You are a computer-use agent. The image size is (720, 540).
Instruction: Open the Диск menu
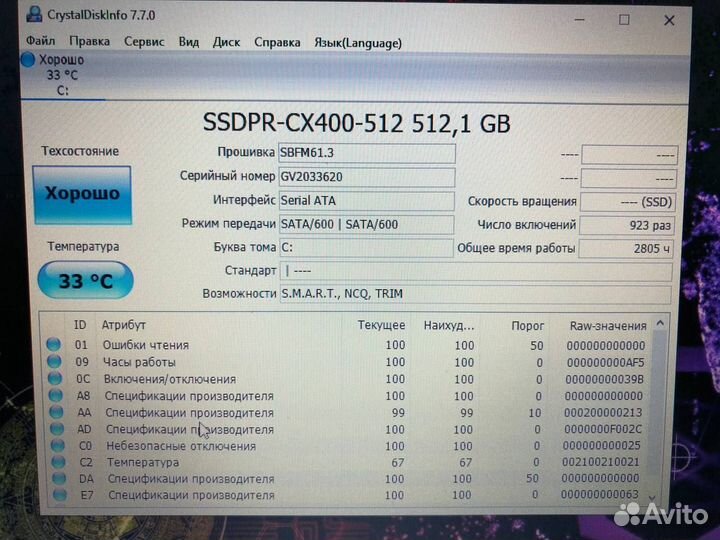(x=226, y=42)
